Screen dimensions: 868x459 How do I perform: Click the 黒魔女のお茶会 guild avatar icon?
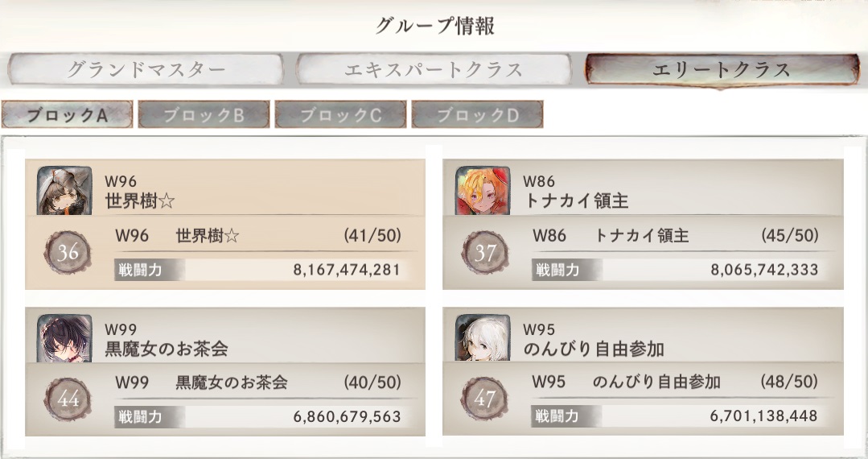point(64,338)
